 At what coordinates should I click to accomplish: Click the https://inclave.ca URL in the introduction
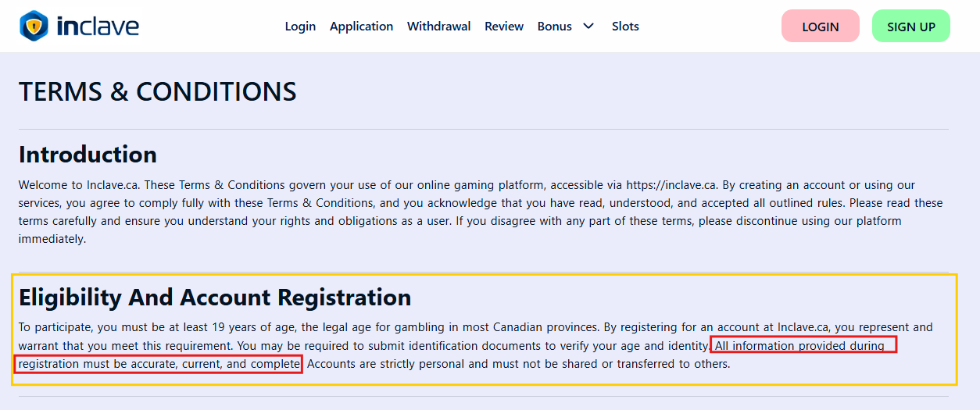(x=671, y=185)
